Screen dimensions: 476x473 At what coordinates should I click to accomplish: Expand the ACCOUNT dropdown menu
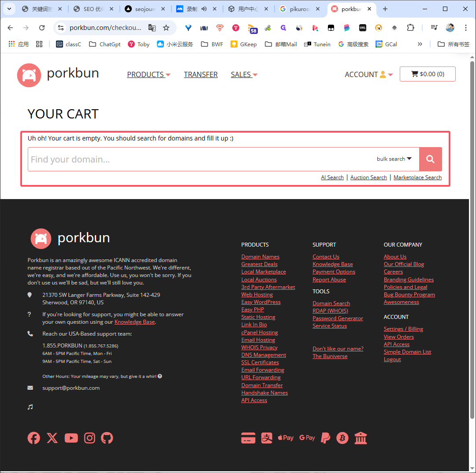click(x=368, y=74)
